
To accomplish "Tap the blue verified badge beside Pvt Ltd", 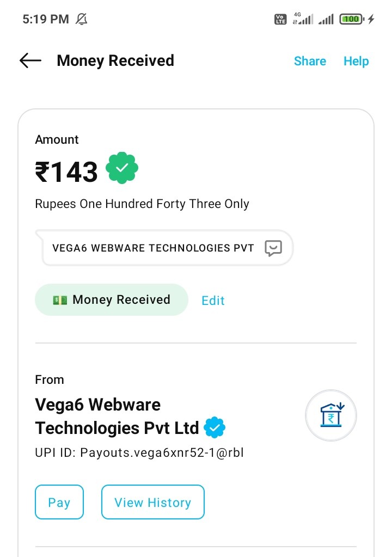I will (x=215, y=428).
